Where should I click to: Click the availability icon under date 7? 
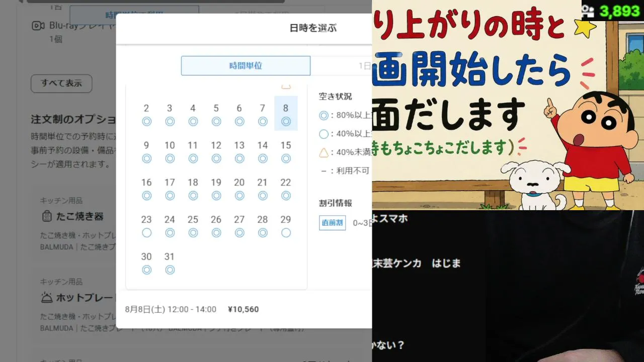point(263,121)
